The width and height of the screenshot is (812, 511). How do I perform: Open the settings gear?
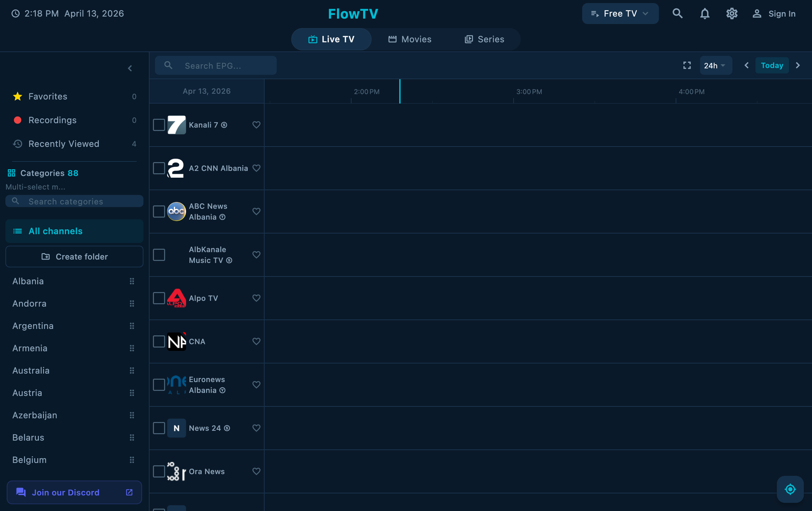coord(731,14)
